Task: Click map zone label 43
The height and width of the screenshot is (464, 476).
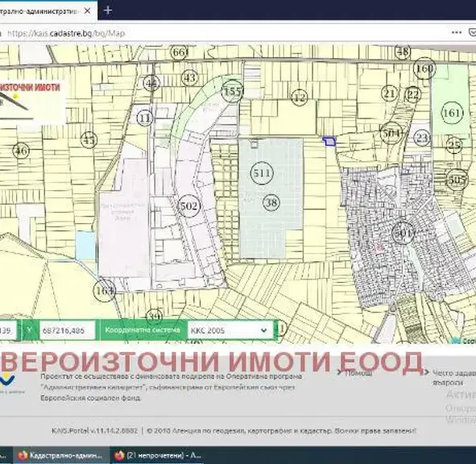Action: (190, 77)
